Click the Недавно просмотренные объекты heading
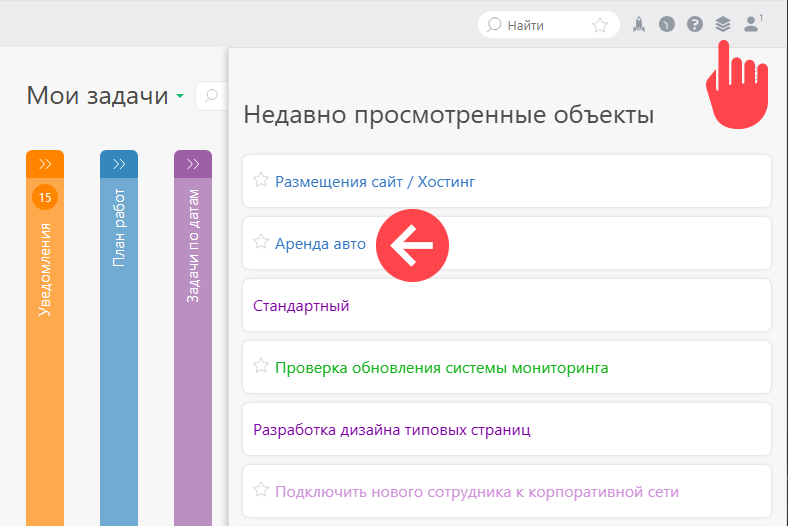788x526 pixels. pos(449,115)
